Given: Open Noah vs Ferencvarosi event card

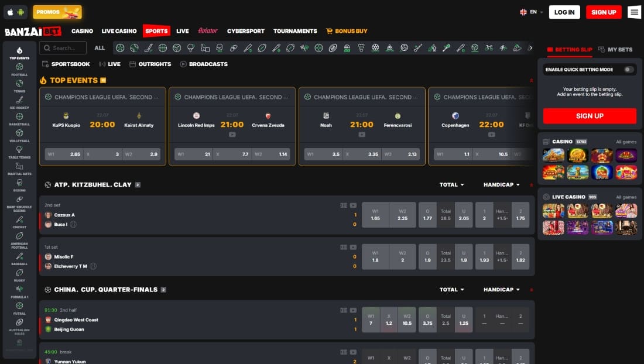Looking at the screenshot, I should (x=362, y=126).
